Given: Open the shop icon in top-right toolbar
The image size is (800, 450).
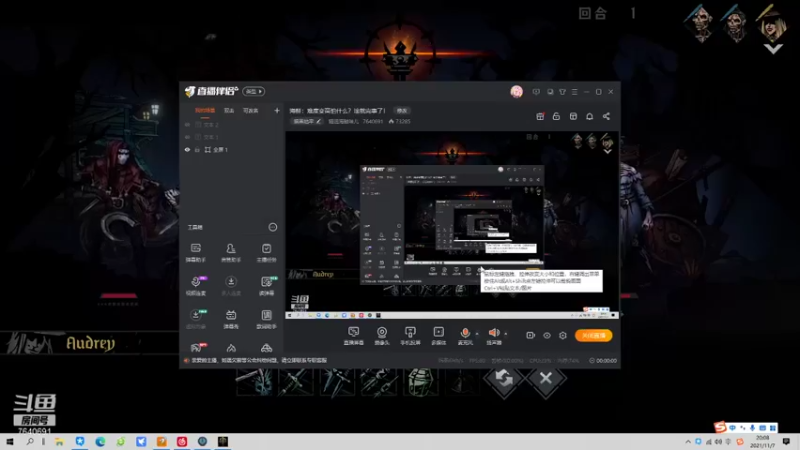Looking at the screenshot, I should [573, 116].
